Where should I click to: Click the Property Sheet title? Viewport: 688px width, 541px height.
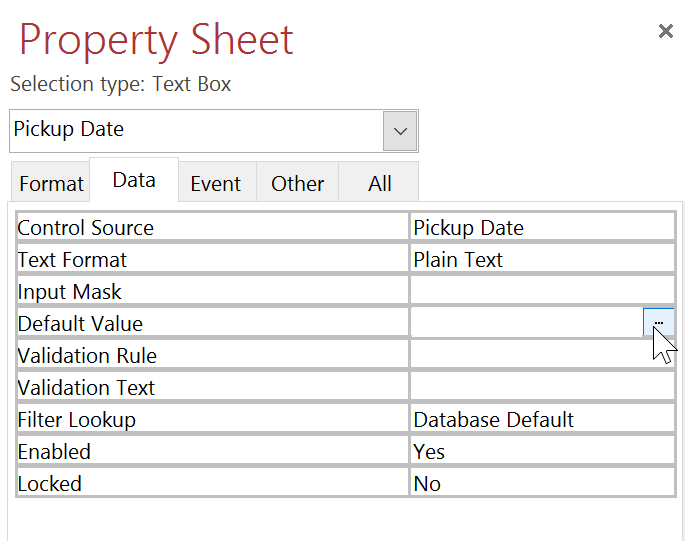click(x=156, y=42)
